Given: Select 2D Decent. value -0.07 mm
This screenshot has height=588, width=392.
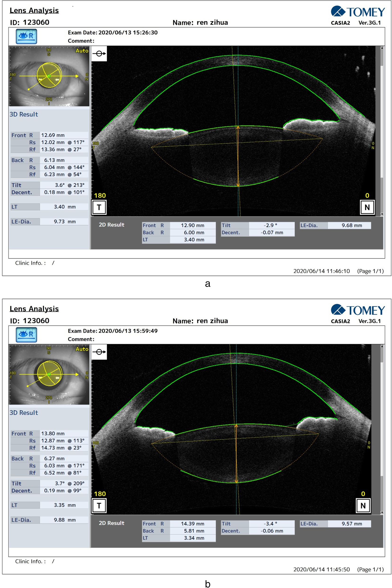Looking at the screenshot, I should coord(272,232).
